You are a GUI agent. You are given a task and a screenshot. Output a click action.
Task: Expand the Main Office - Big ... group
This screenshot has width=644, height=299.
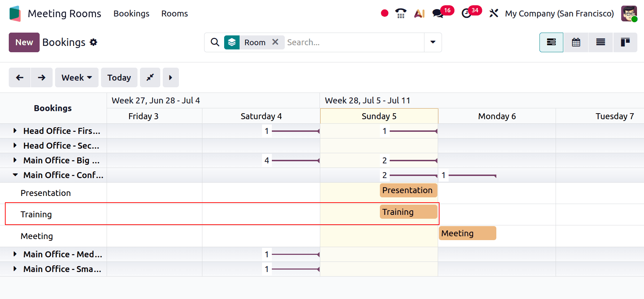coord(15,160)
